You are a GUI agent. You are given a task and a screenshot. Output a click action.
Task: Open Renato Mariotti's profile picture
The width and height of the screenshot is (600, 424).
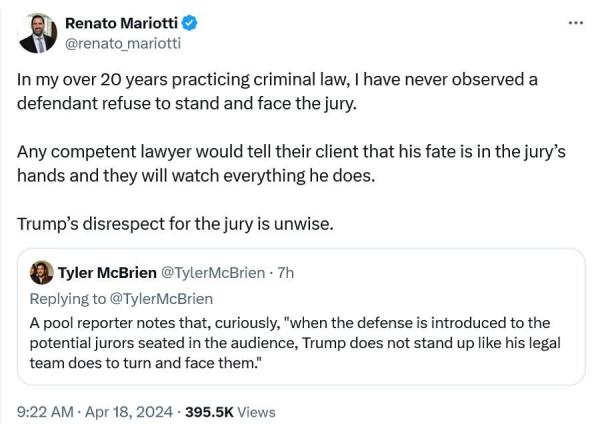[x=38, y=33]
